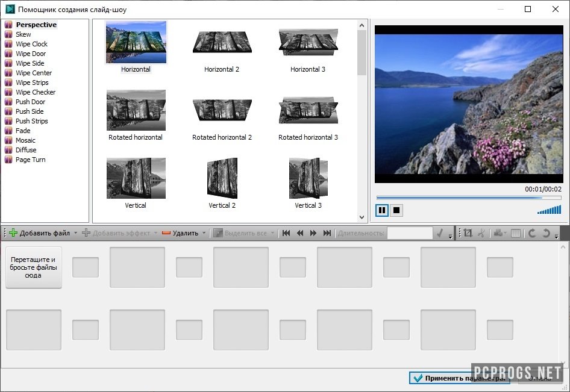This screenshot has height=392, width=570.
Task: Pause the transition preview playback
Action: [382, 210]
